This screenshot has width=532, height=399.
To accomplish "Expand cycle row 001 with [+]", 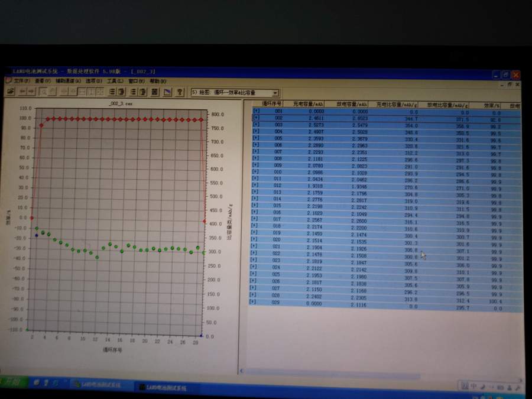I will tap(256, 111).
